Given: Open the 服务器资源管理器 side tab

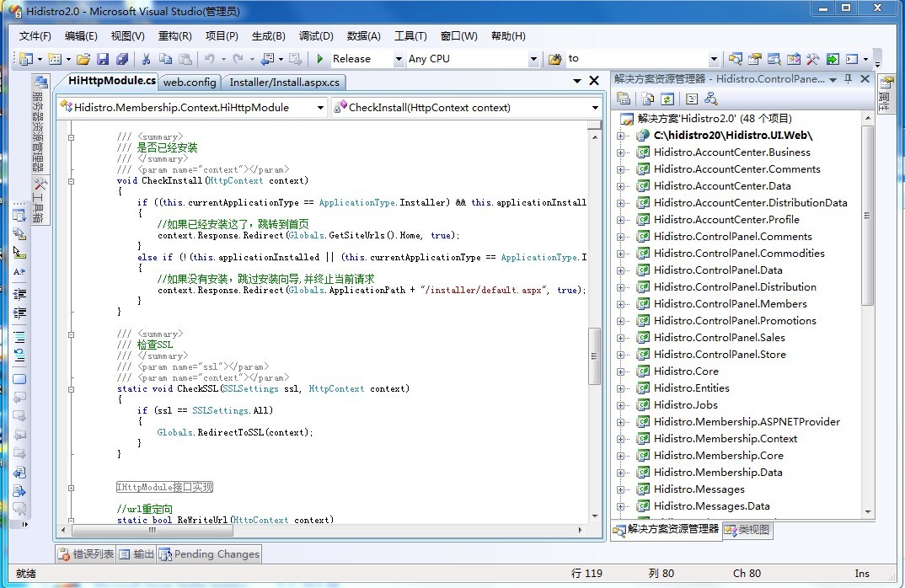Looking at the screenshot, I should pyautogui.click(x=40, y=124).
